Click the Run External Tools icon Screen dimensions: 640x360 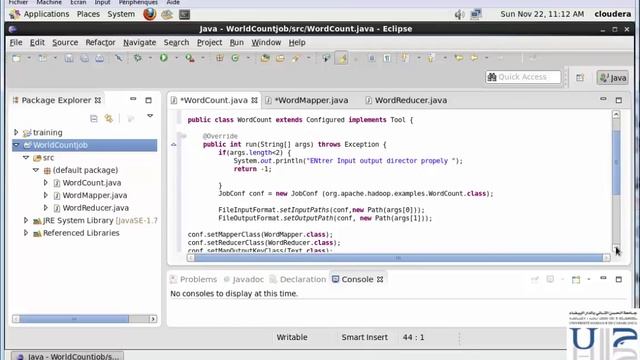[x=190, y=58]
